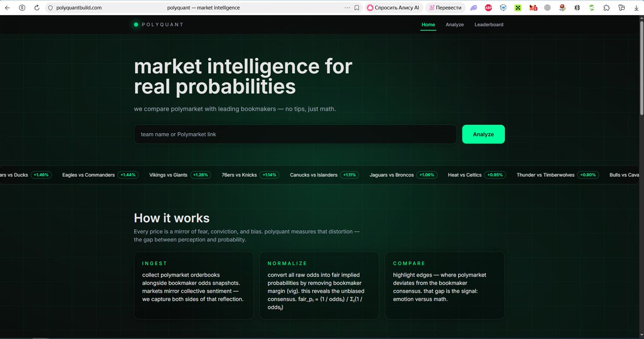The height and width of the screenshot is (339, 644).
Task: Open the Phantom wallet extension
Action: (474, 8)
